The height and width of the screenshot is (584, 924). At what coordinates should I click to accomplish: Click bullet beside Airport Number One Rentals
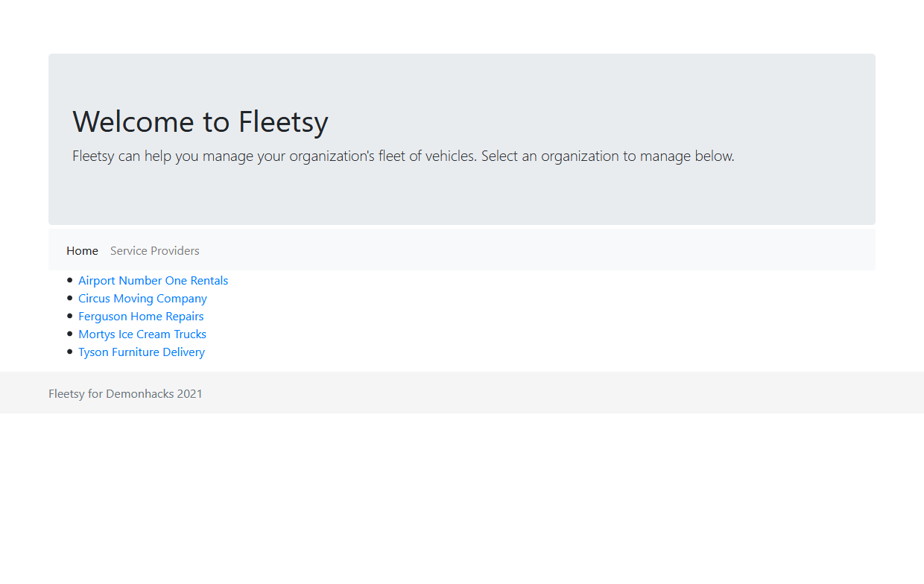[x=70, y=280]
